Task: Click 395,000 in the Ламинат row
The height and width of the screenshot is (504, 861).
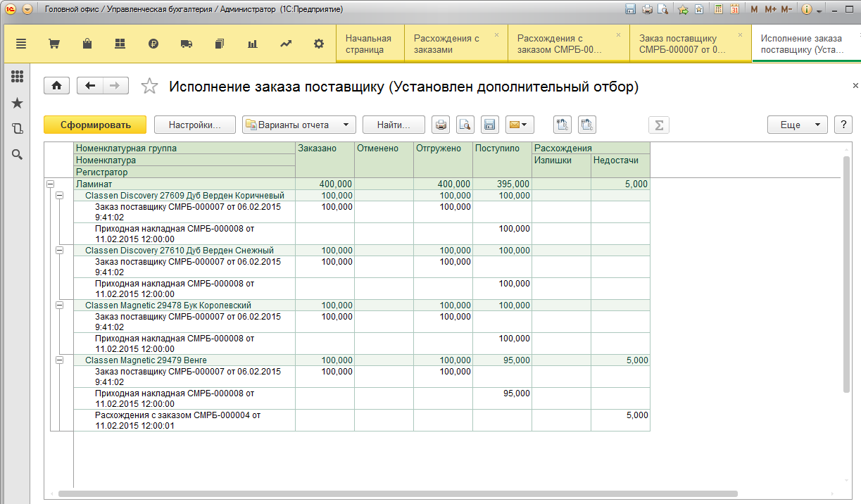Action: tap(502, 184)
